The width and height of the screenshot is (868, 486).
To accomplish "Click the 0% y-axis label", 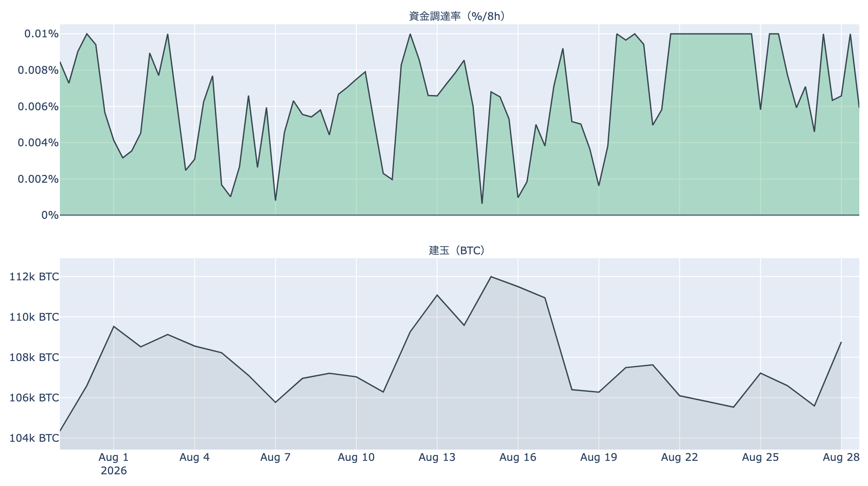I will click(x=50, y=215).
